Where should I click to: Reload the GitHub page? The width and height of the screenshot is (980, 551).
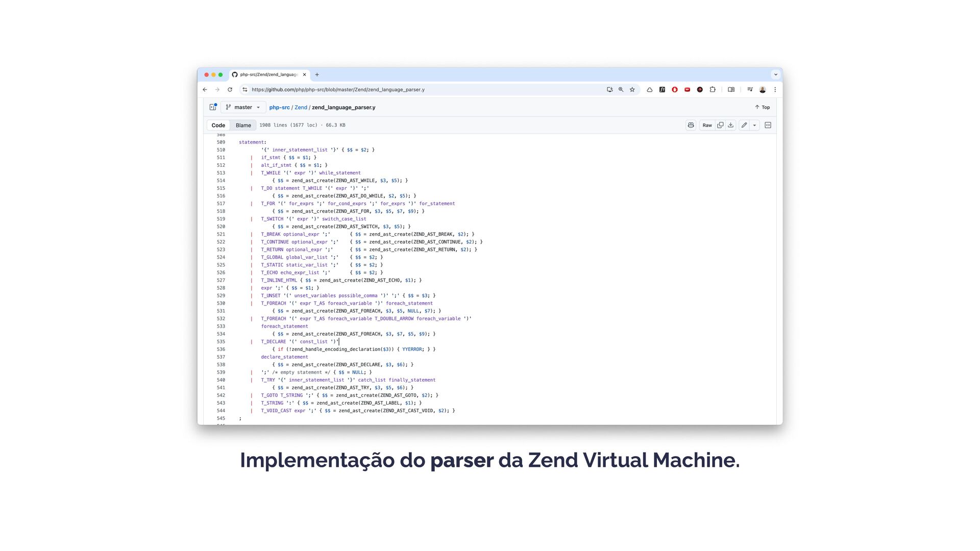(x=230, y=89)
